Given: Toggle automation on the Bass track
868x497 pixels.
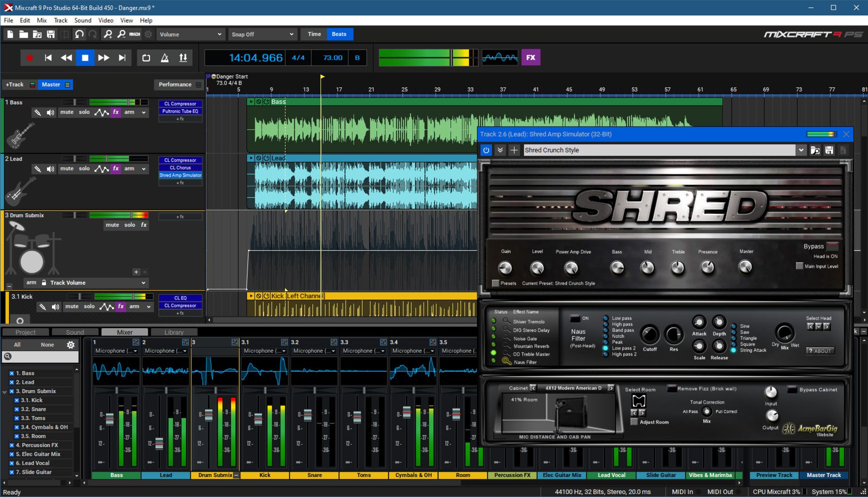Looking at the screenshot, I should pos(101,113).
